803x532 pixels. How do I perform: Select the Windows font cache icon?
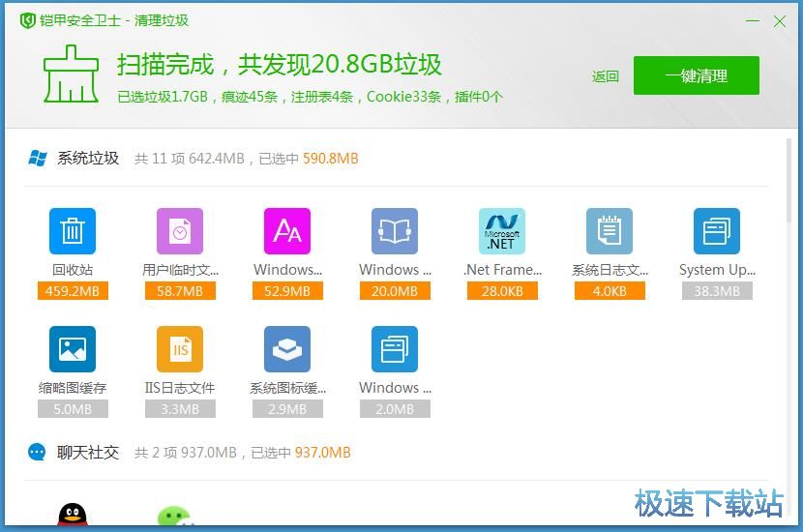click(287, 231)
